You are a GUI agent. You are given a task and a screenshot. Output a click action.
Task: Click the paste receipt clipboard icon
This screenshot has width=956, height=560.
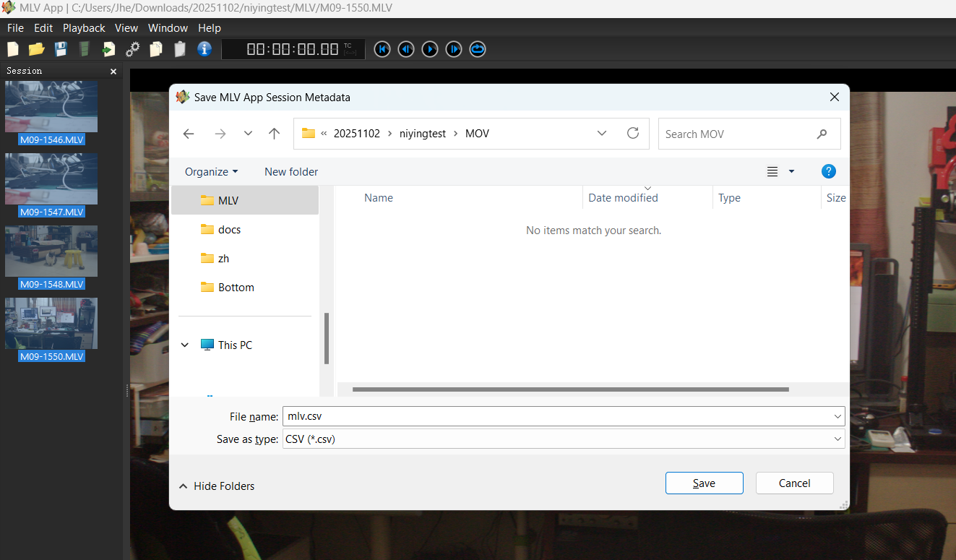[180, 49]
